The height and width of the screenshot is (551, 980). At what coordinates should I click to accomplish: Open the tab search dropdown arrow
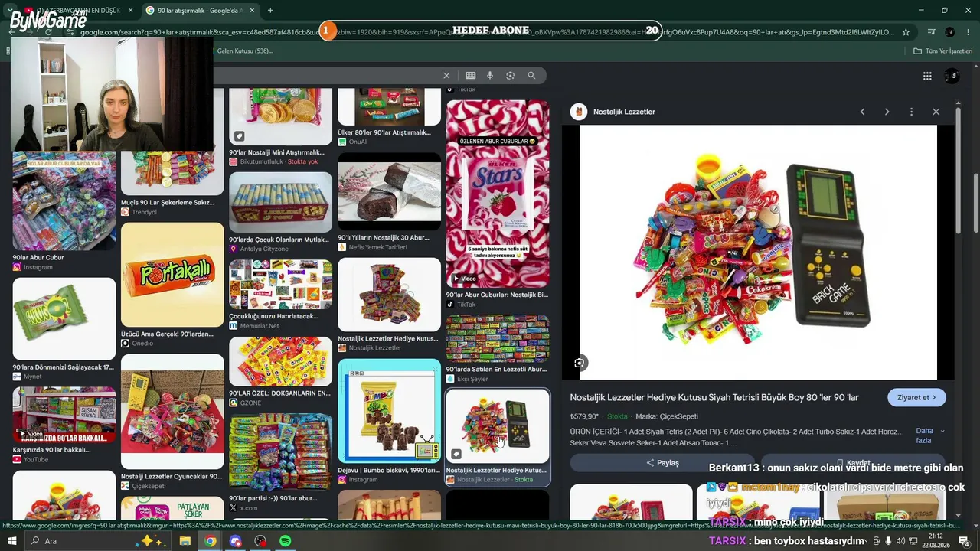pyautogui.click(x=11, y=11)
